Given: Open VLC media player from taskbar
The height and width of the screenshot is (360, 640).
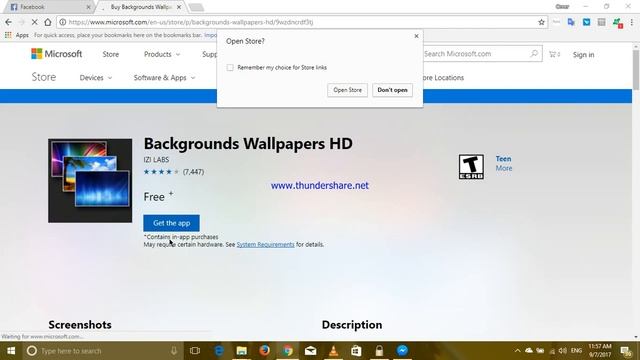Looking at the screenshot, I should (333, 351).
